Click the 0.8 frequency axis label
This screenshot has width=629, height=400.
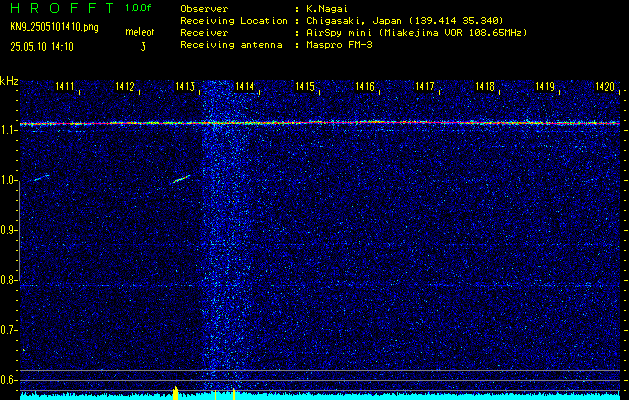click(x=8, y=280)
